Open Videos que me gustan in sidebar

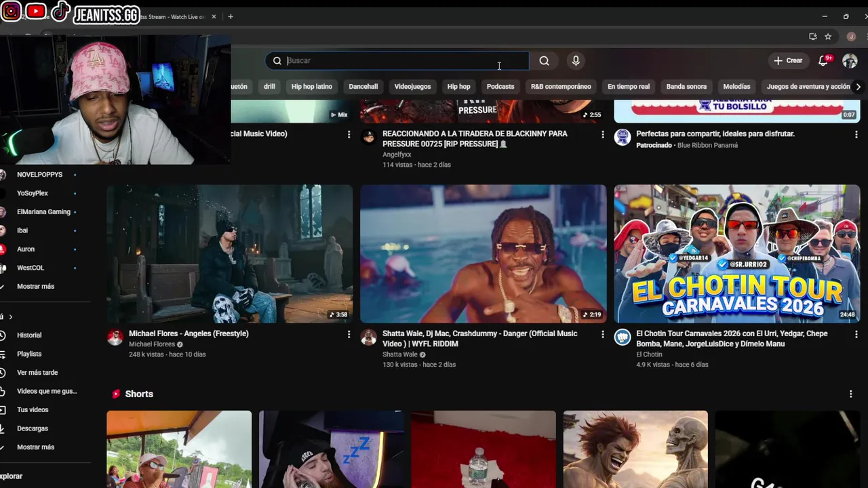point(46,391)
